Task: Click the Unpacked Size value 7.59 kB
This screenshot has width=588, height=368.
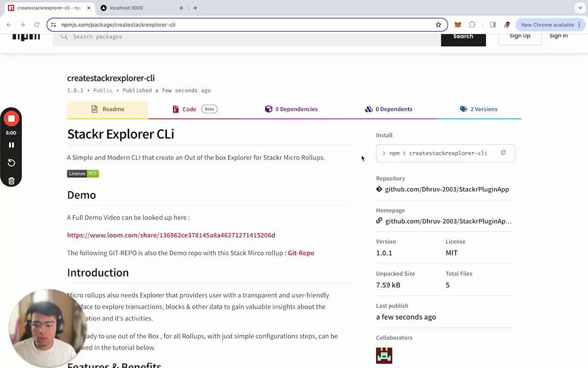Action: click(x=388, y=285)
